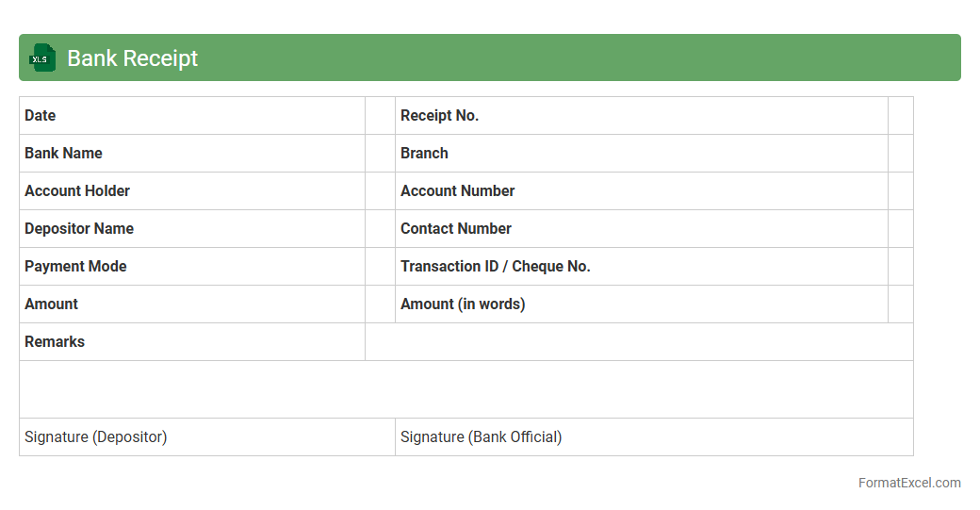
Task: Click the empty field right of Remarks
Action: (639, 342)
